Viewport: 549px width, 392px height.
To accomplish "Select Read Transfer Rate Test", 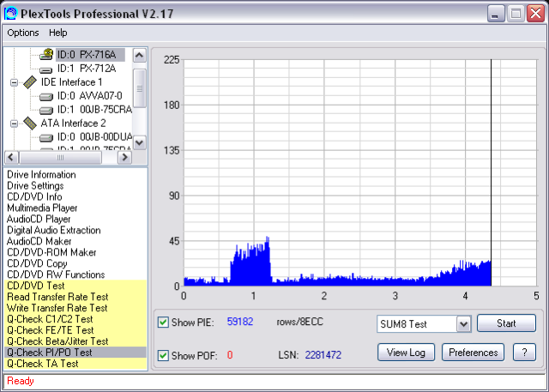I will [75, 297].
